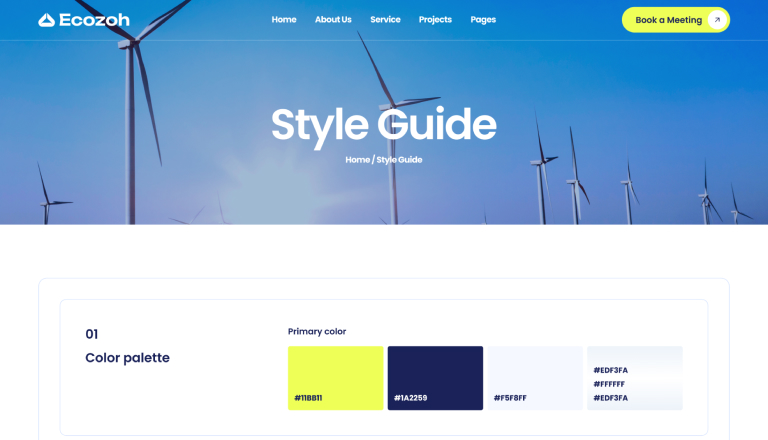Click the Style Guide breadcrumb text
Viewport: 768px width, 440px height.
(x=399, y=160)
